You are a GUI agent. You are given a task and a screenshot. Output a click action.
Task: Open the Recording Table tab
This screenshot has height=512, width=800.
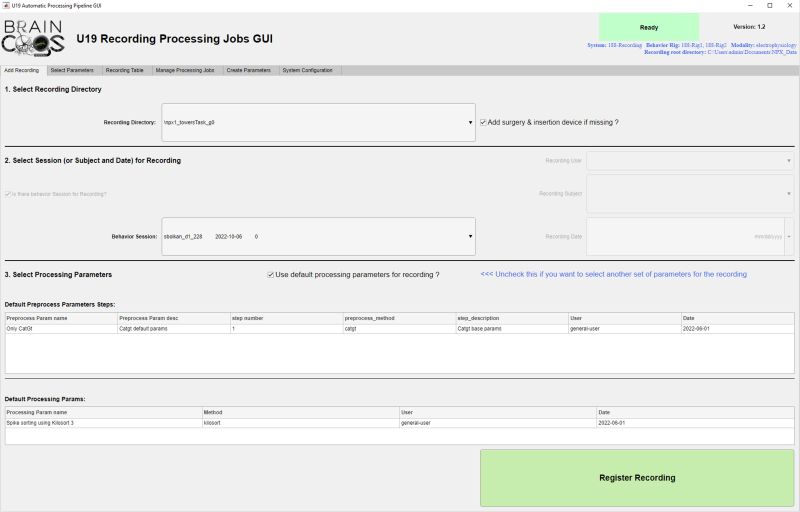[x=124, y=70]
